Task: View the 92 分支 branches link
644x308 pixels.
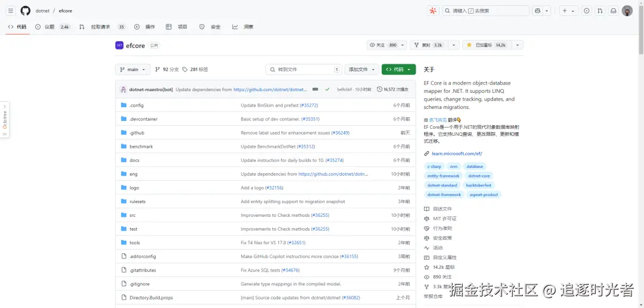Action: 167,69
